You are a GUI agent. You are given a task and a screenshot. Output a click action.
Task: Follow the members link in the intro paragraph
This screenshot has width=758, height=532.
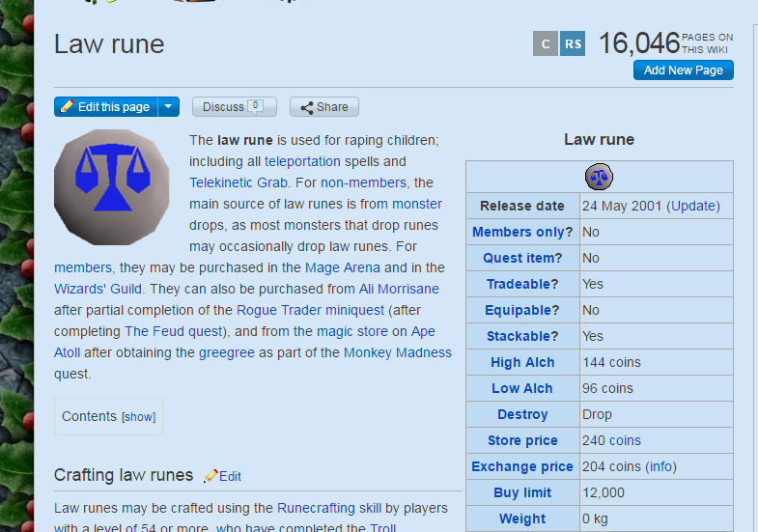pos(83,267)
